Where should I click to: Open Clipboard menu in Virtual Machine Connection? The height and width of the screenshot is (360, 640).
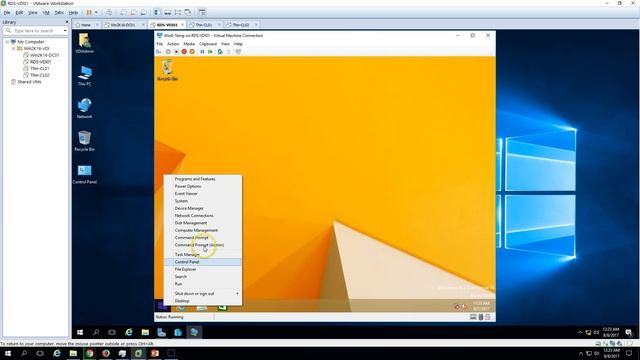click(x=208, y=44)
